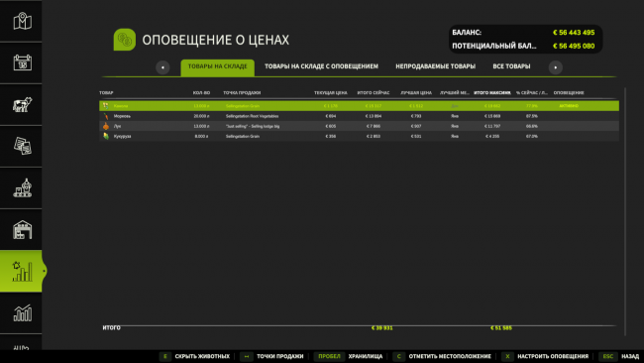Click the € 4 255 maximum total cell

click(x=492, y=136)
